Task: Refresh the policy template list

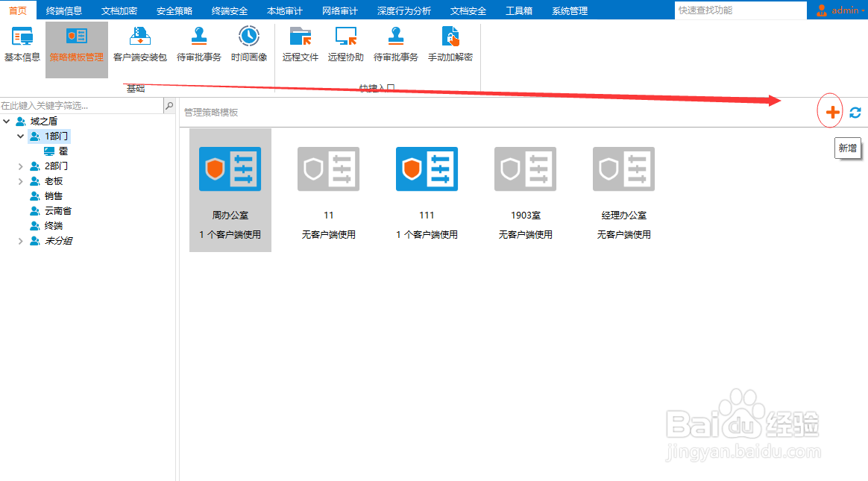Action: click(855, 111)
